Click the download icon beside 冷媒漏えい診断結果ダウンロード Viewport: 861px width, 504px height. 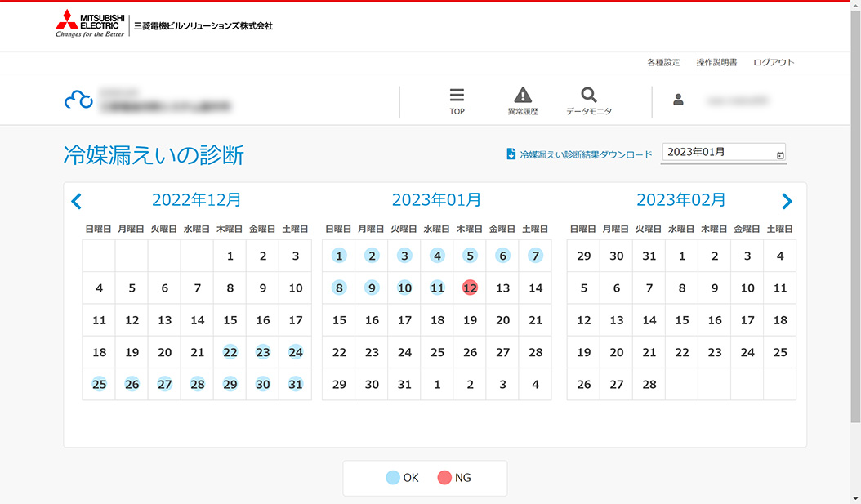point(511,154)
